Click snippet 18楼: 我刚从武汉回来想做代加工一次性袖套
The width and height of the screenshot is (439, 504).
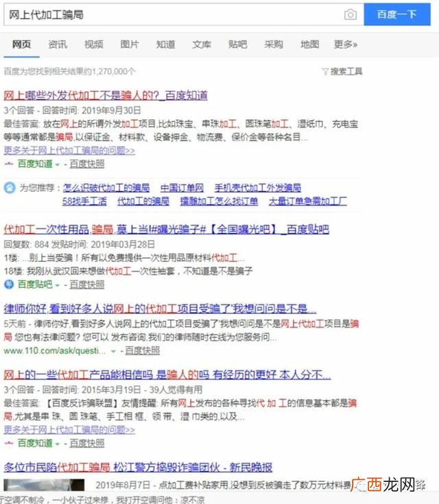coord(128,272)
